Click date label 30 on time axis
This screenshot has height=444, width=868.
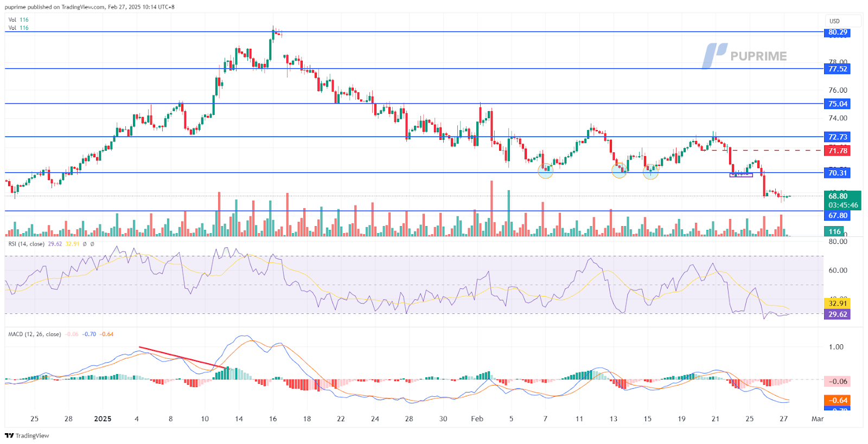443,419
